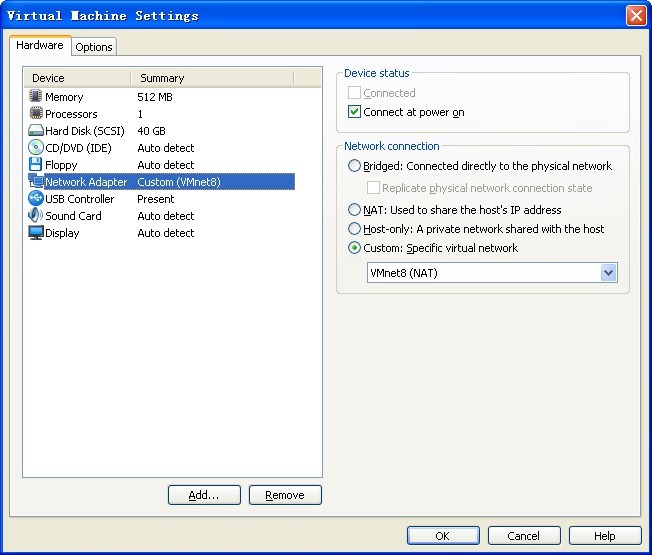
Task: Click the Floppy disk icon
Action: click(x=36, y=165)
